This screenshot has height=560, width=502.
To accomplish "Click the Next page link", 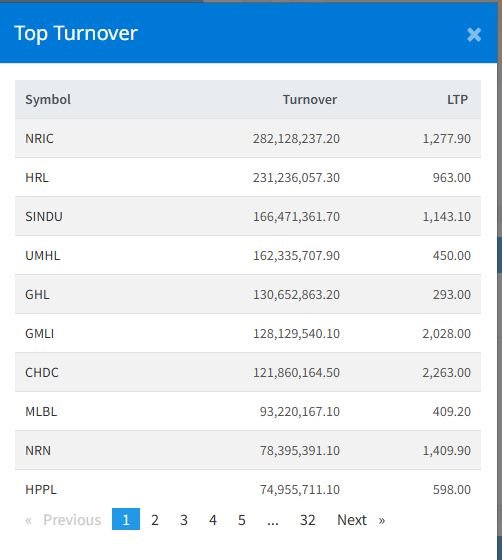I will 352,520.
